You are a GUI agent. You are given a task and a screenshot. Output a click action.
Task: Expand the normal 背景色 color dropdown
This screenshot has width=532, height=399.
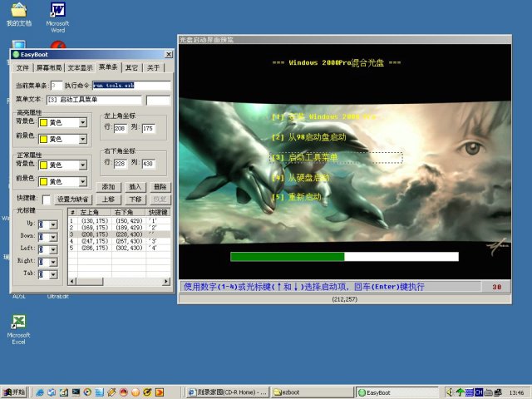pyautogui.click(x=83, y=165)
